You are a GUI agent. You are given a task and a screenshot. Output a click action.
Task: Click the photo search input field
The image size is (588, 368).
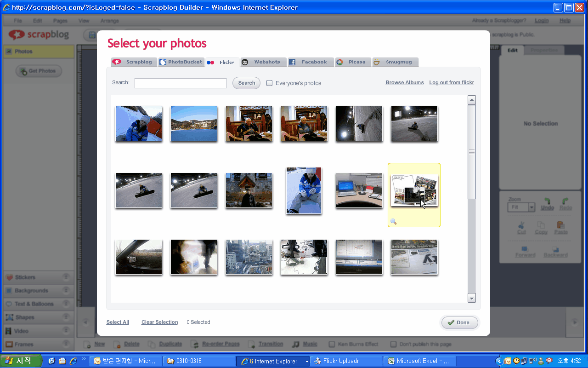pos(181,83)
